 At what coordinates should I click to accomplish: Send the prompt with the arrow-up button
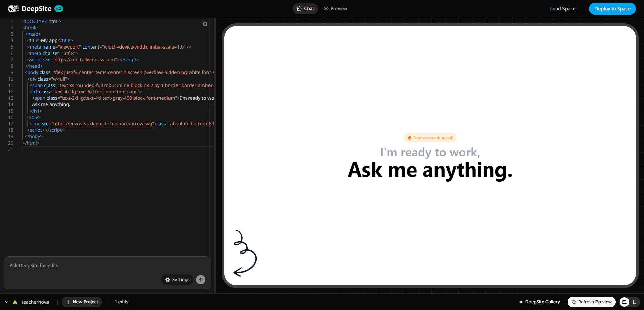[x=201, y=280]
